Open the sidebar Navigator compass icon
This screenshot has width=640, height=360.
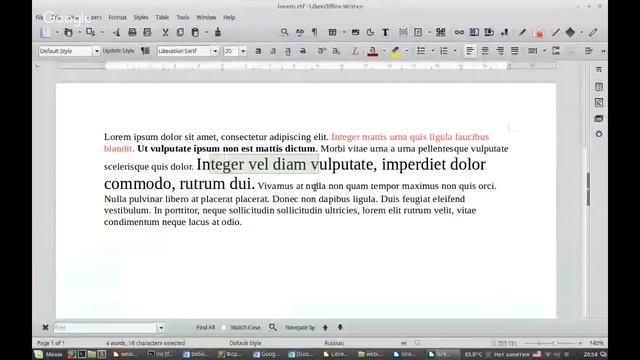pos(599,134)
